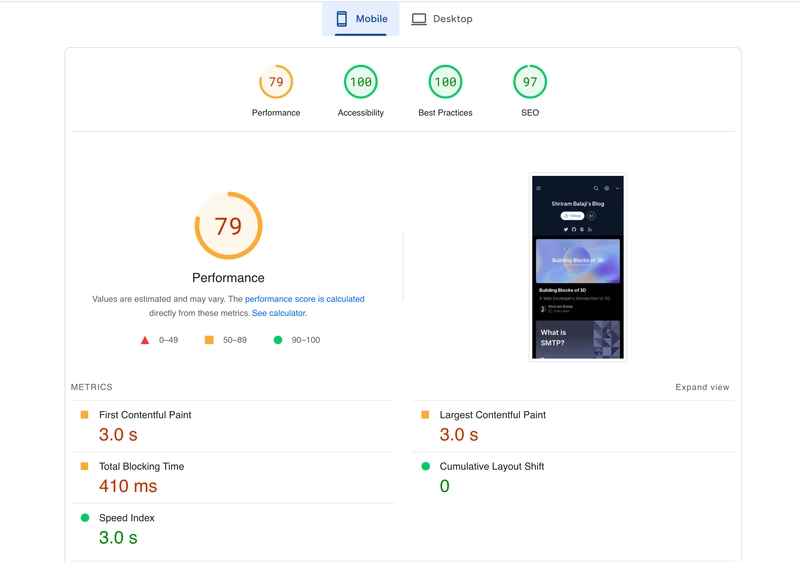Open the Performance score gauge 79 at top

point(276,82)
